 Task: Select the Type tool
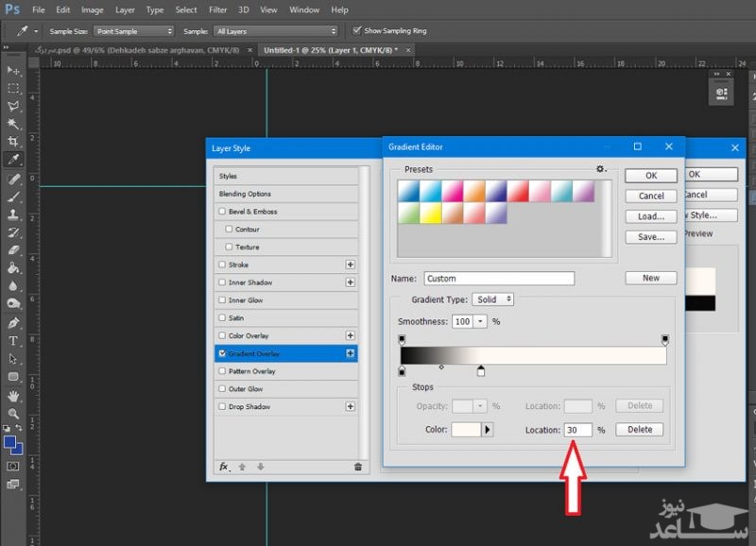click(13, 340)
